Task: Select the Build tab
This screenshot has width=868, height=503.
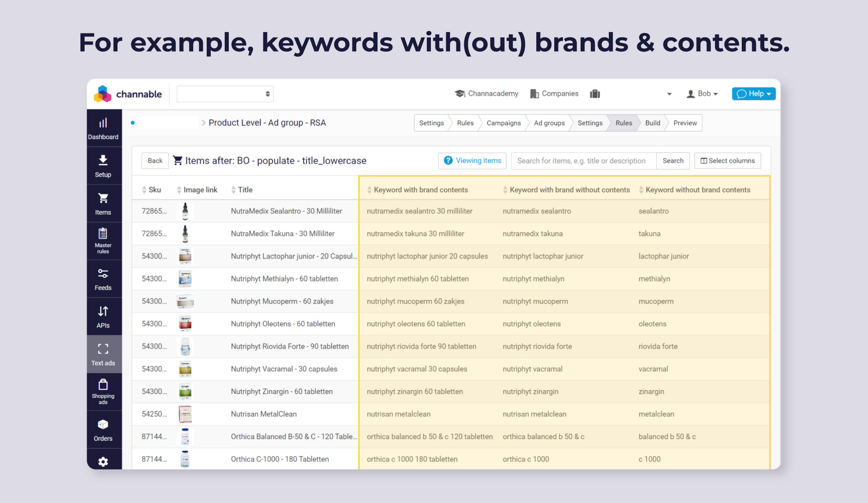Action: [x=652, y=123]
